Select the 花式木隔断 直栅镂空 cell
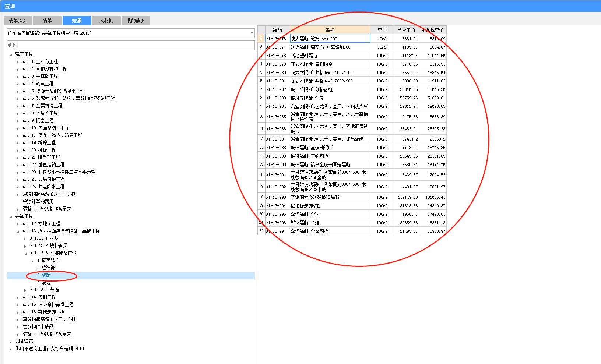 tap(330, 64)
